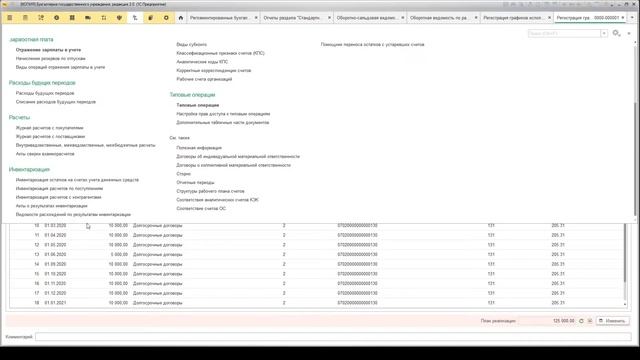Screen dimensions: 640x360
Task: Click the eighth shield-shaped section icon
Action: (119, 18)
